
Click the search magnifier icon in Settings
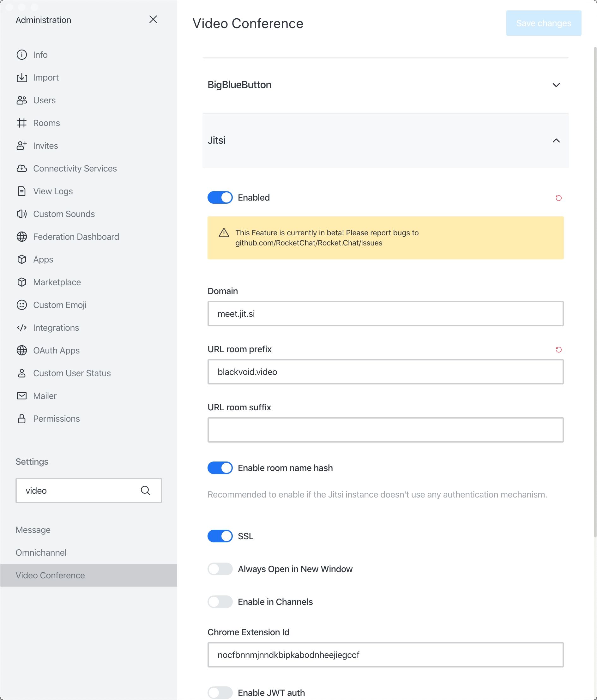coord(145,490)
